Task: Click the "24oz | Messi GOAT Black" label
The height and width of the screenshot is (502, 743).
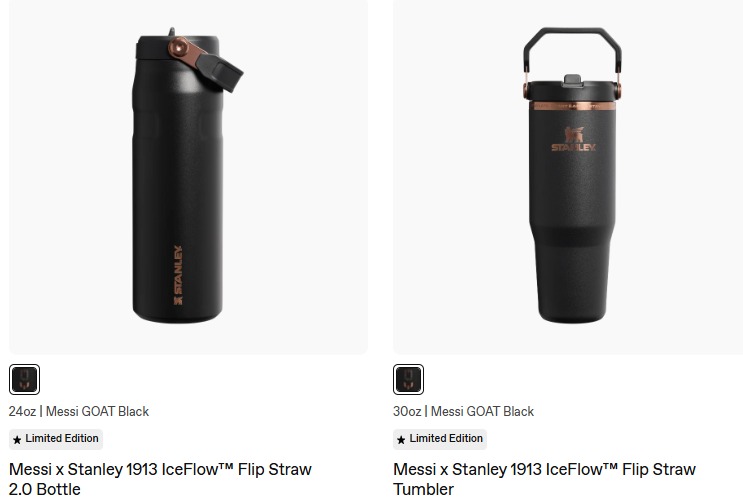Action: coord(79,411)
